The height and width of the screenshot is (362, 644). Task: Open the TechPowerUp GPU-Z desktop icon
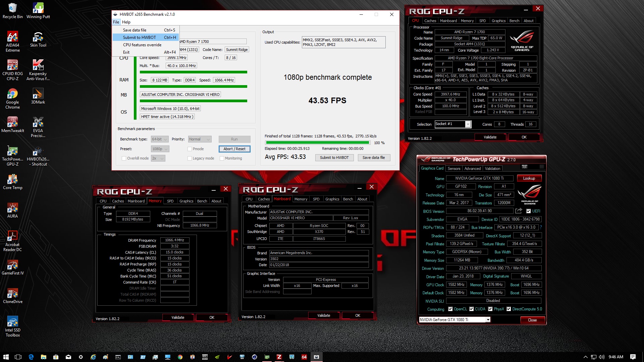click(13, 156)
